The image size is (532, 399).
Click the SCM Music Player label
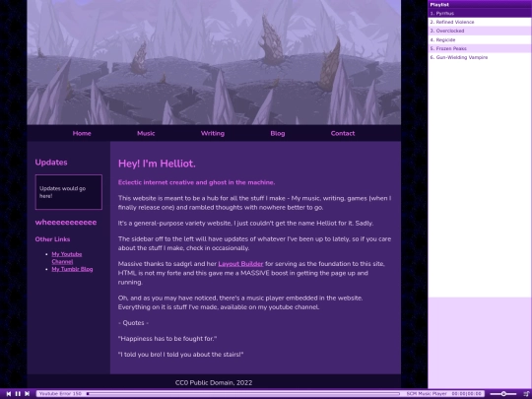(427, 393)
